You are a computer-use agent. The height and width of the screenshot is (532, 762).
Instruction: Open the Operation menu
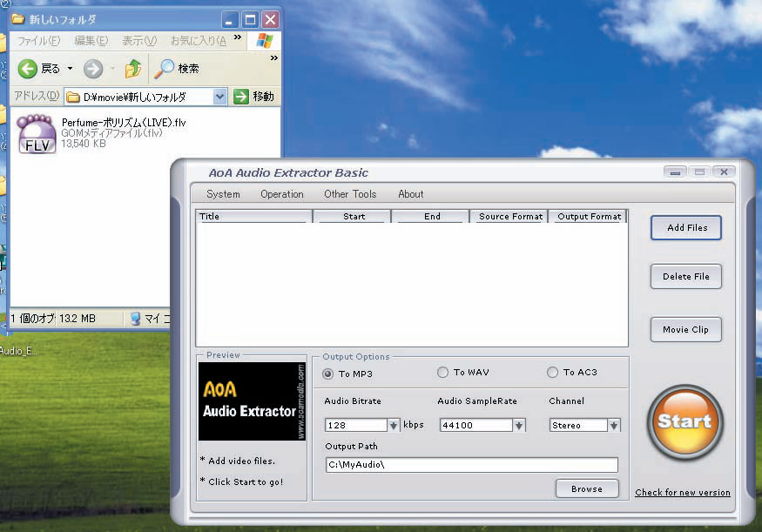click(x=282, y=194)
